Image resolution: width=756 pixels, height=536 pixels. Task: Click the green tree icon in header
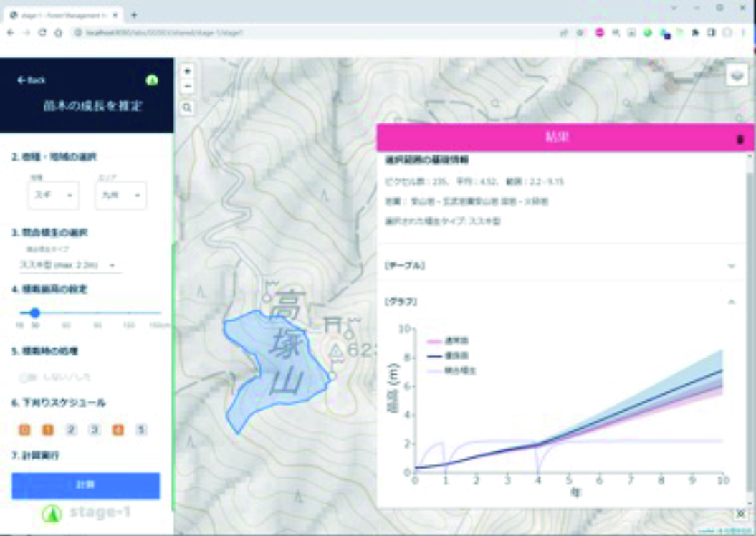[152, 80]
